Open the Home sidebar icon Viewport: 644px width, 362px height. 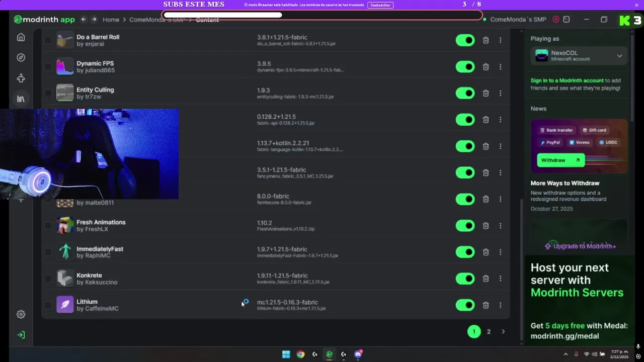click(21, 37)
